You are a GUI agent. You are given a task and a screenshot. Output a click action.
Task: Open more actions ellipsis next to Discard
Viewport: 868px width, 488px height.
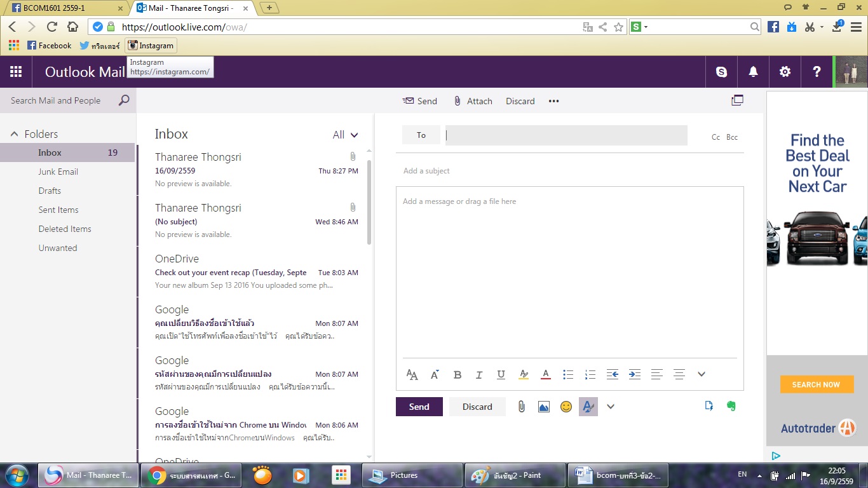pyautogui.click(x=554, y=101)
